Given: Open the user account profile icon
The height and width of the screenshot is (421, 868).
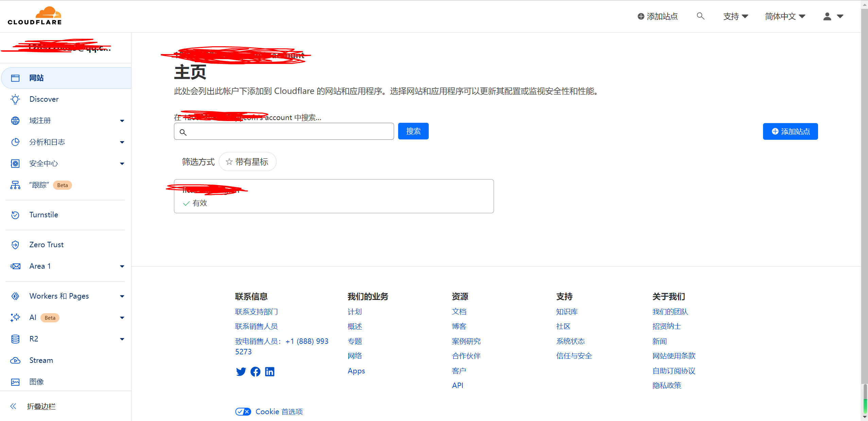Looking at the screenshot, I should tap(827, 16).
